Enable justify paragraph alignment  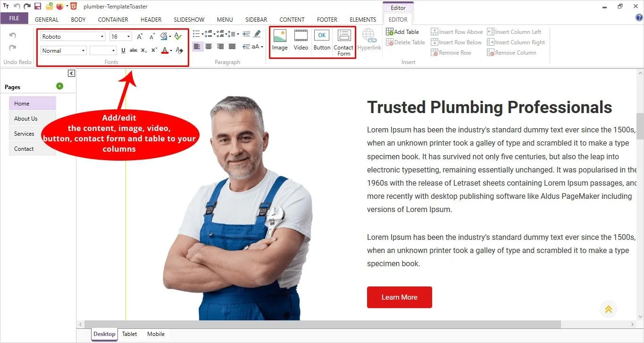point(232,47)
